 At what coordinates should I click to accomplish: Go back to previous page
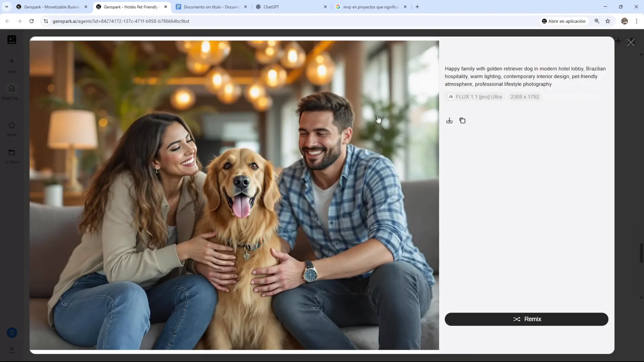pyautogui.click(x=8, y=21)
